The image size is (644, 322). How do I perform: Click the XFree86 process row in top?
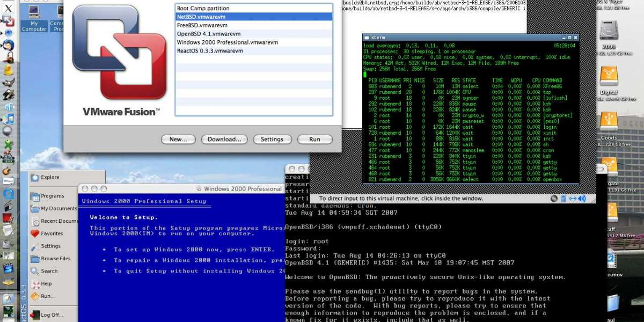[464, 86]
